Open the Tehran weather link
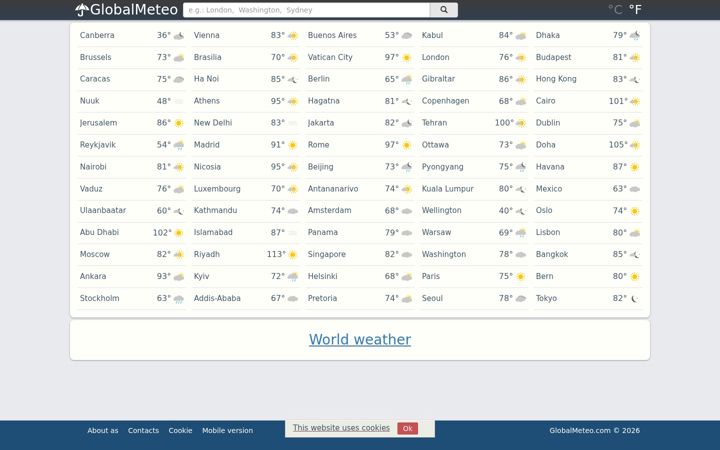The image size is (720, 450). (434, 123)
